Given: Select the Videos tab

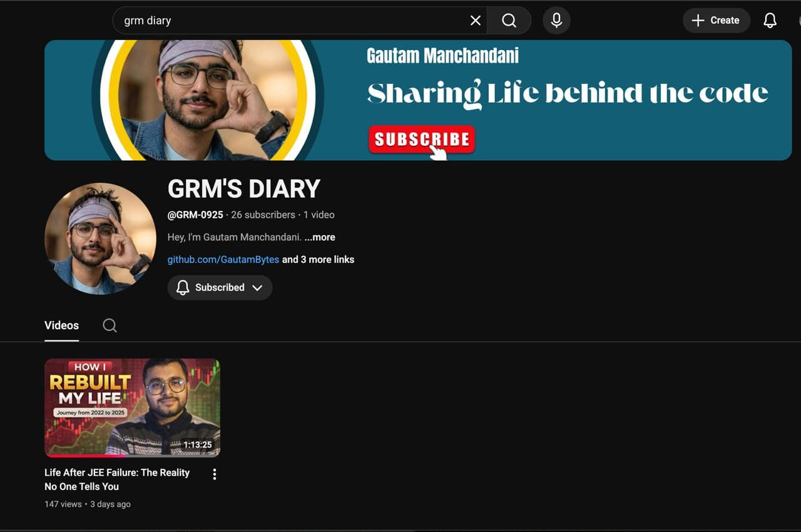Looking at the screenshot, I should tap(61, 325).
